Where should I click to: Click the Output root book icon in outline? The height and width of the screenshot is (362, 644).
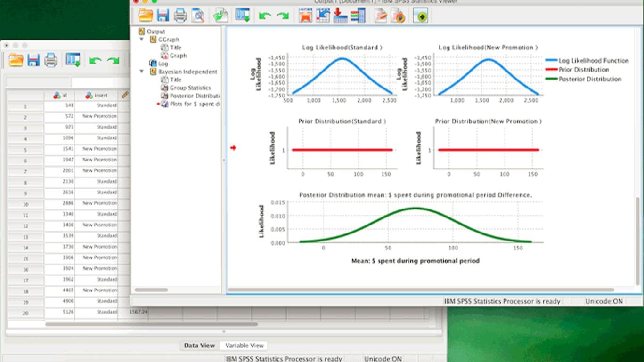coord(141,32)
